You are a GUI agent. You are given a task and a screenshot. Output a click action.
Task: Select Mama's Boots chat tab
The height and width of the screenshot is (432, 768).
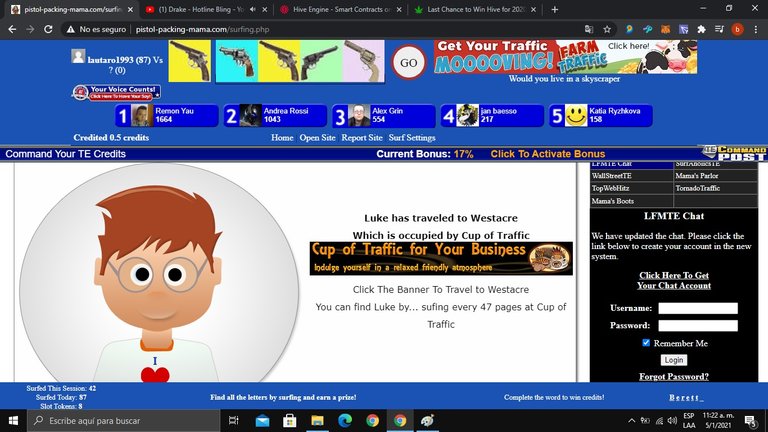coord(631,201)
